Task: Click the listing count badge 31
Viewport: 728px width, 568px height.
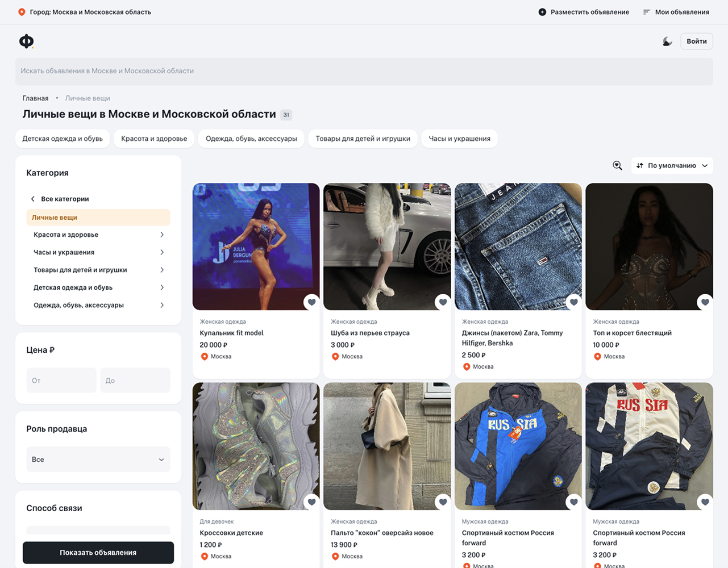Action: click(286, 115)
